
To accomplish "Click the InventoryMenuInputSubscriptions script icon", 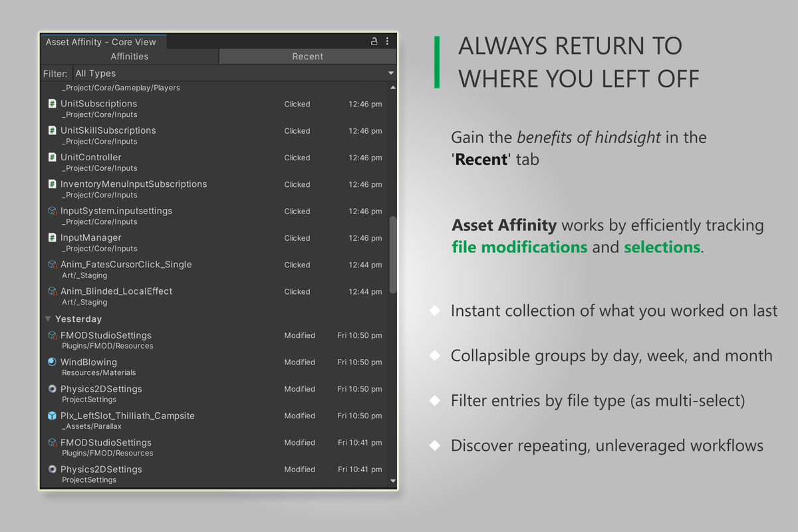I will pos(52,184).
